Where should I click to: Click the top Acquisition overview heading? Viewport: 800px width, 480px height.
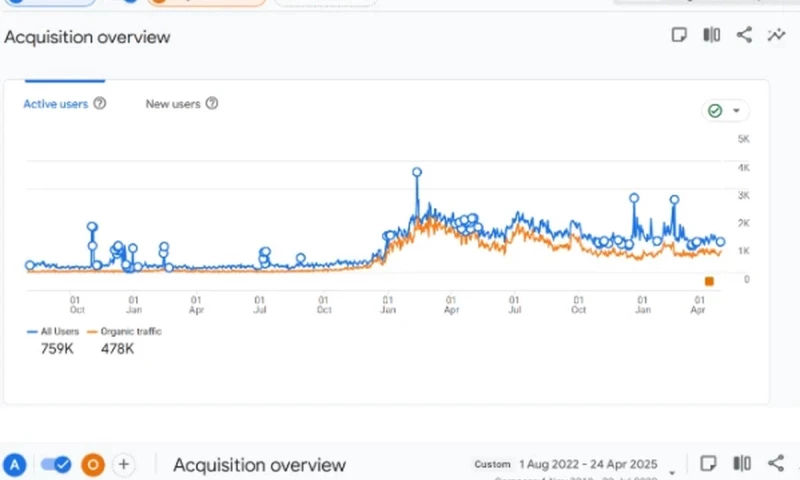tap(87, 37)
